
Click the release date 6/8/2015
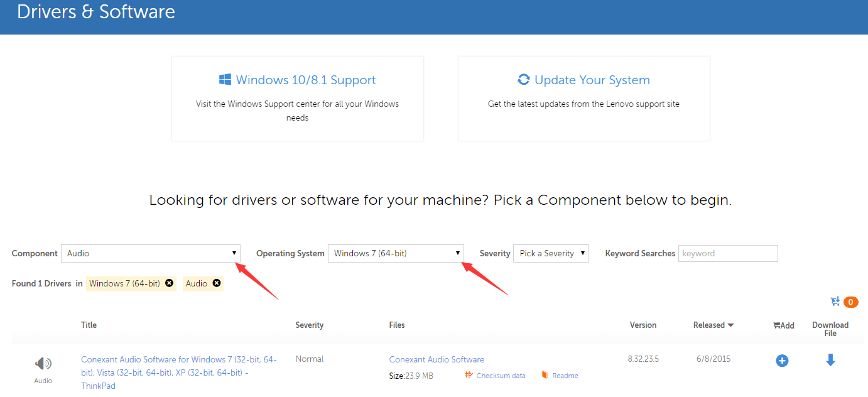click(x=713, y=359)
